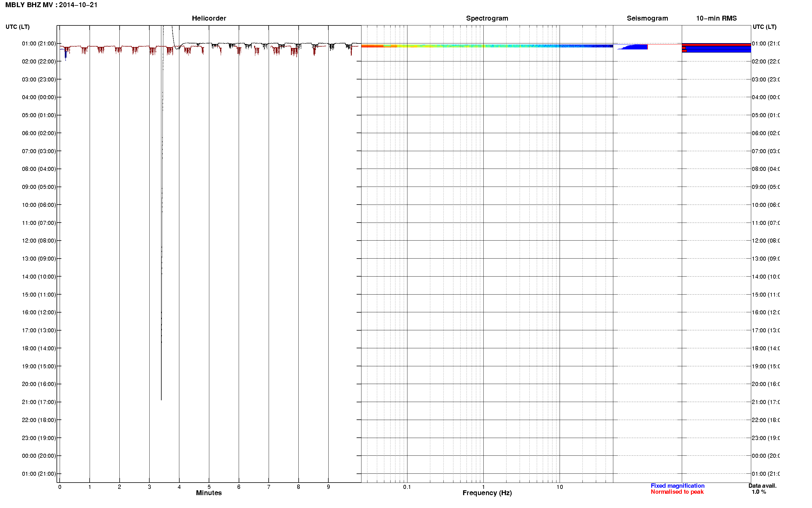This screenshot has height=508, width=812.
Task: Click the '10' tick on the Frequency axis
Action: pyautogui.click(x=560, y=487)
